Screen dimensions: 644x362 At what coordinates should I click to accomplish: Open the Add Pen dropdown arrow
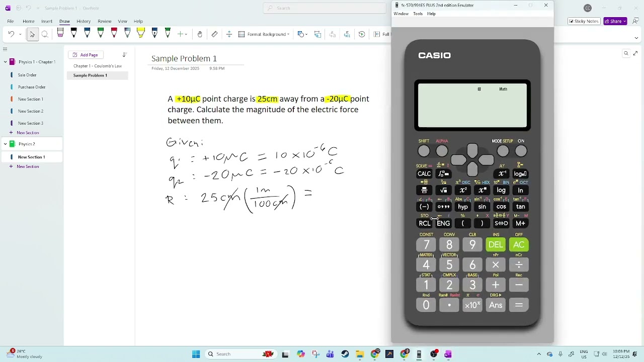(186, 34)
